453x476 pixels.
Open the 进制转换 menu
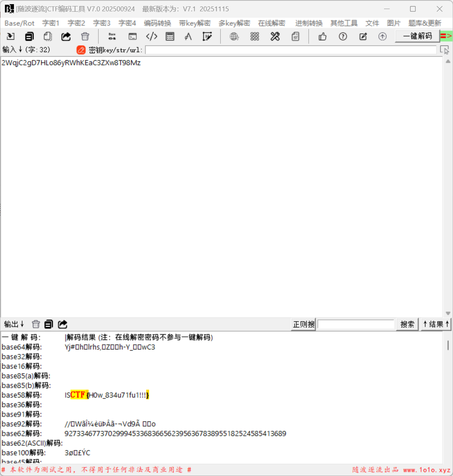click(x=309, y=23)
